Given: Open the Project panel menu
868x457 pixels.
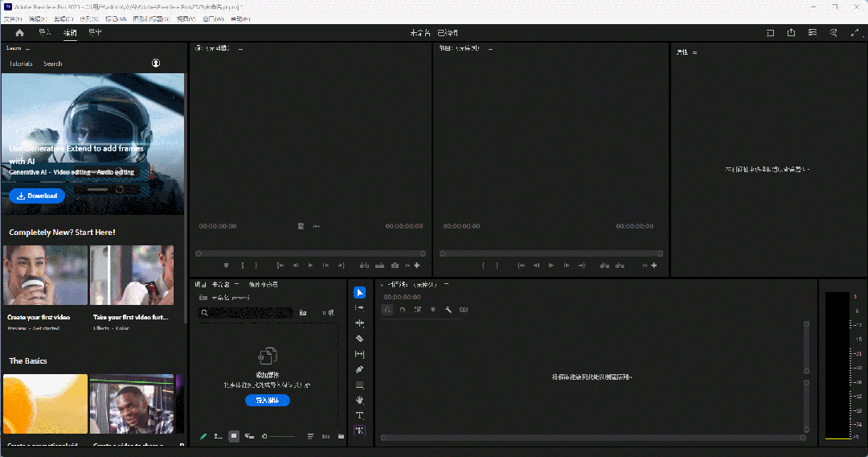Looking at the screenshot, I should (236, 284).
